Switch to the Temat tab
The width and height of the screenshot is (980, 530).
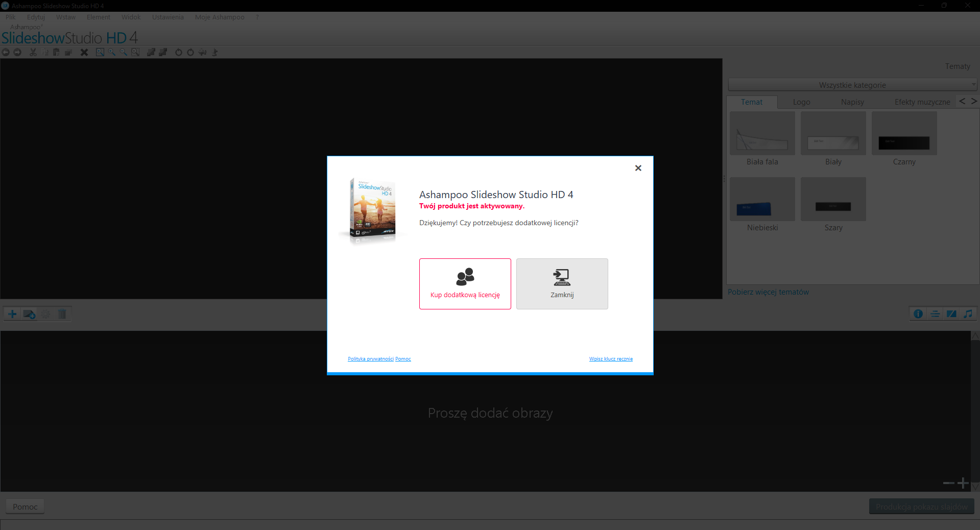[x=752, y=102]
